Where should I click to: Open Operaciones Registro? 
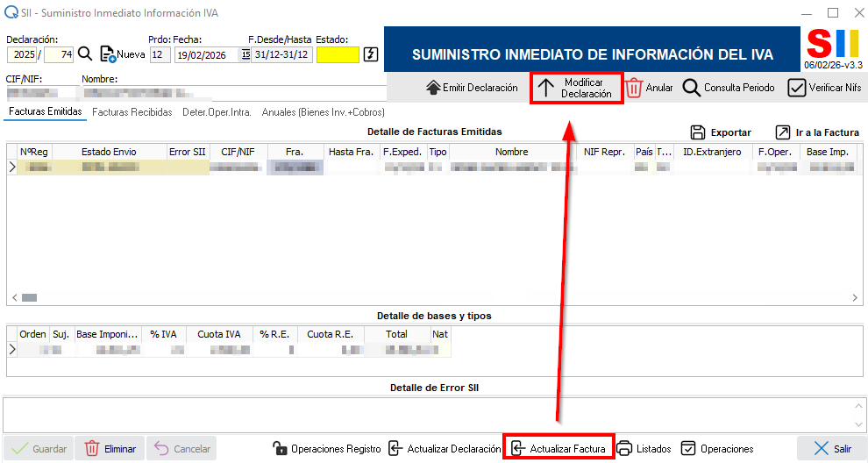pos(327,449)
